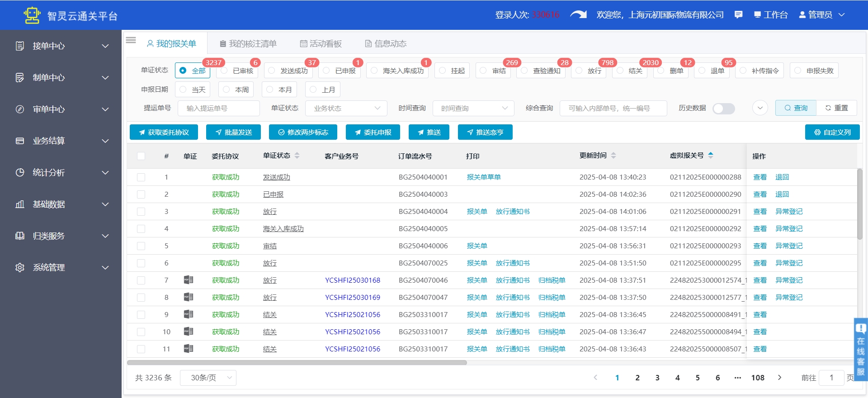The image size is (868, 398).
Task: Click the 查询 search button
Action: (796, 108)
